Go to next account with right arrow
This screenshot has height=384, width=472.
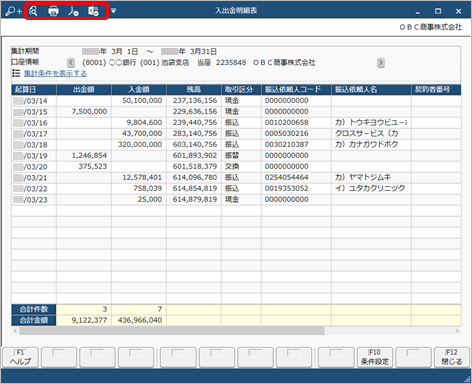click(381, 63)
